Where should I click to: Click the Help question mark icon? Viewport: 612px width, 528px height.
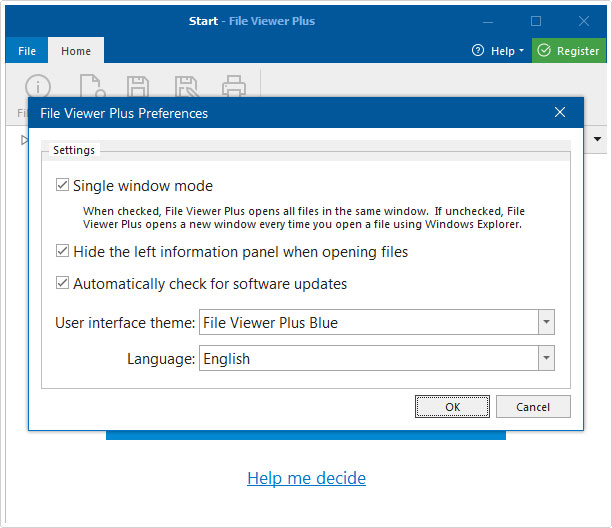click(478, 50)
